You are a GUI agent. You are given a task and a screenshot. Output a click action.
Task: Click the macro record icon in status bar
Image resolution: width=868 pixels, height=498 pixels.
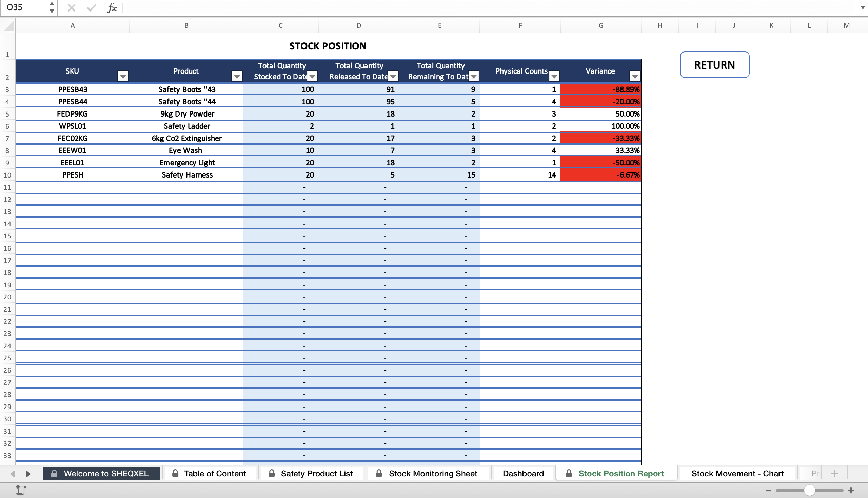(21, 490)
